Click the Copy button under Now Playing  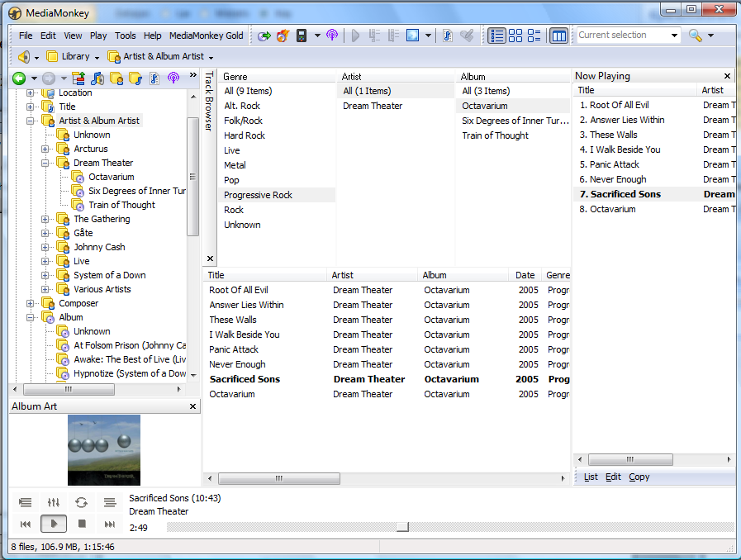pos(639,477)
